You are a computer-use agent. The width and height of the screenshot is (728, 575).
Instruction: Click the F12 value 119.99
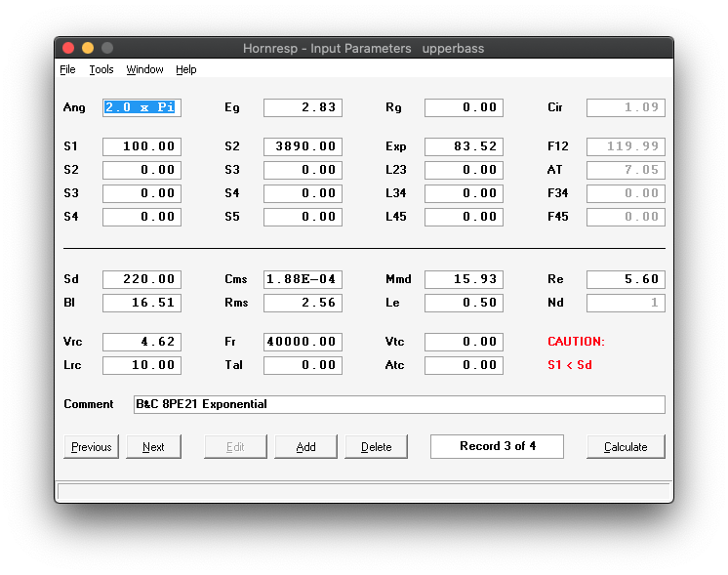626,146
